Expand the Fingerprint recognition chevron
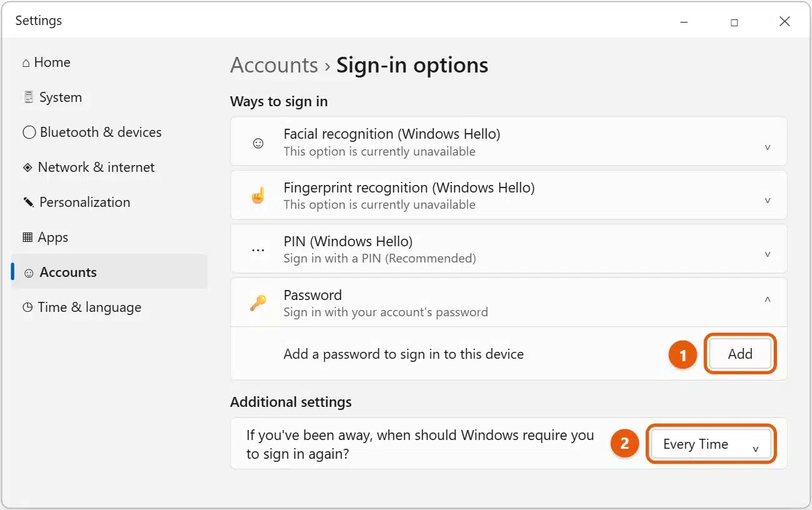The width and height of the screenshot is (812, 510). [x=768, y=201]
